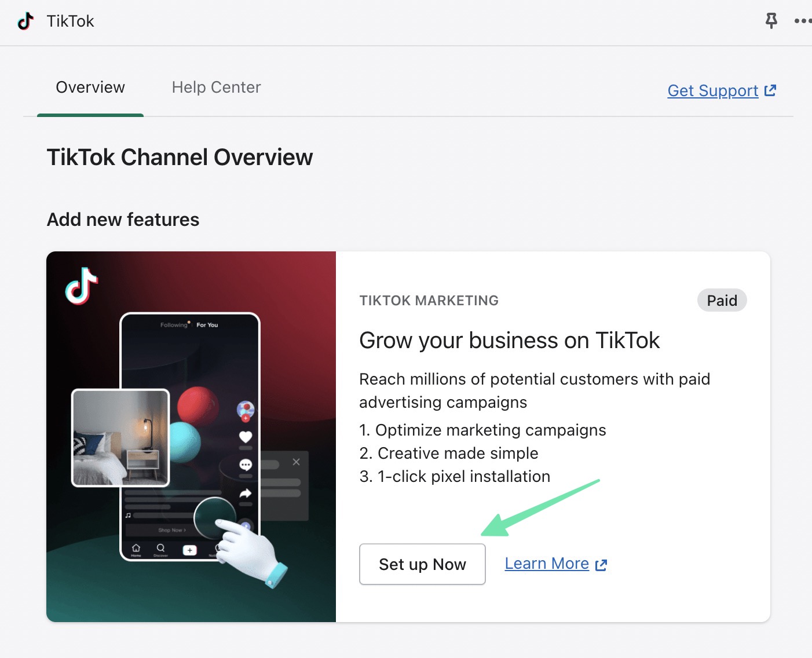Tap the heart icon on the phone mockup

[246, 437]
